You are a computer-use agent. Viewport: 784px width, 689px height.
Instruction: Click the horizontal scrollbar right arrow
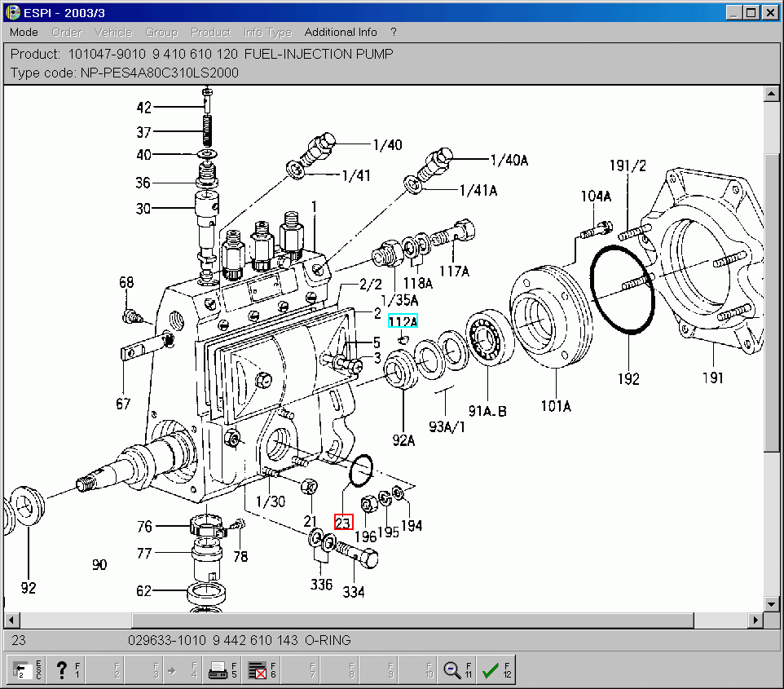(x=755, y=620)
